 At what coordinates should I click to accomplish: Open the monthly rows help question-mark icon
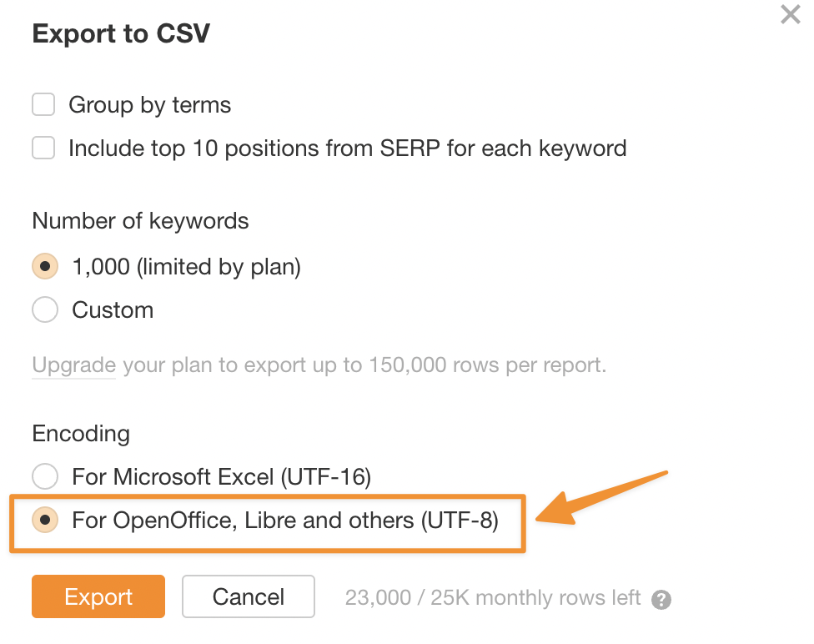[x=661, y=600]
